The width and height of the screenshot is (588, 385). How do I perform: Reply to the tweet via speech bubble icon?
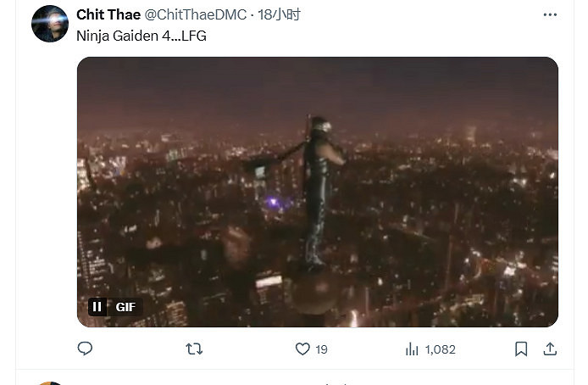coord(85,349)
